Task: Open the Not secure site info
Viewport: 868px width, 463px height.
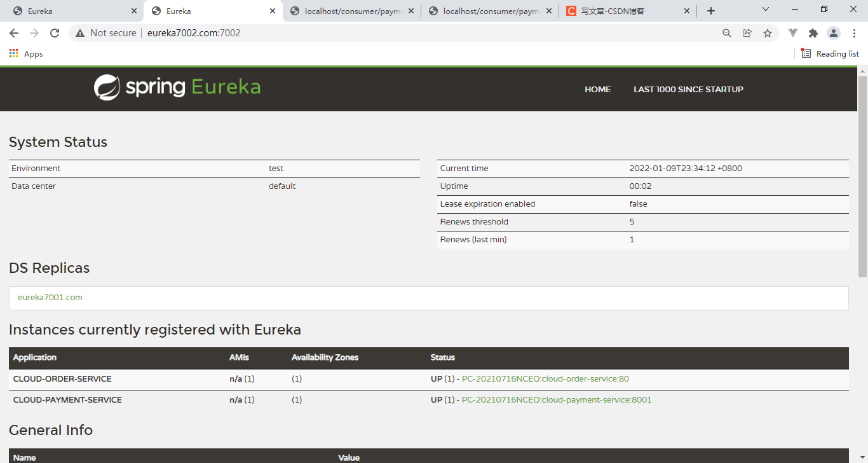Action: pyautogui.click(x=105, y=33)
